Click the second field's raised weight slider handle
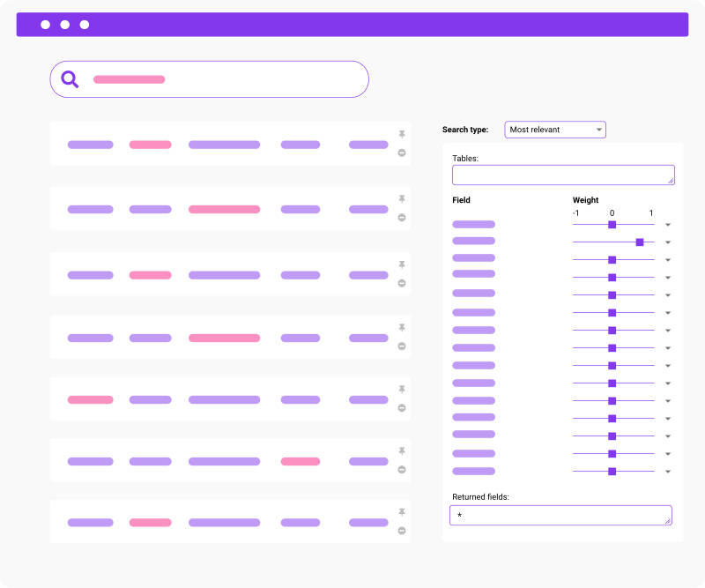The image size is (705, 588). coord(640,242)
